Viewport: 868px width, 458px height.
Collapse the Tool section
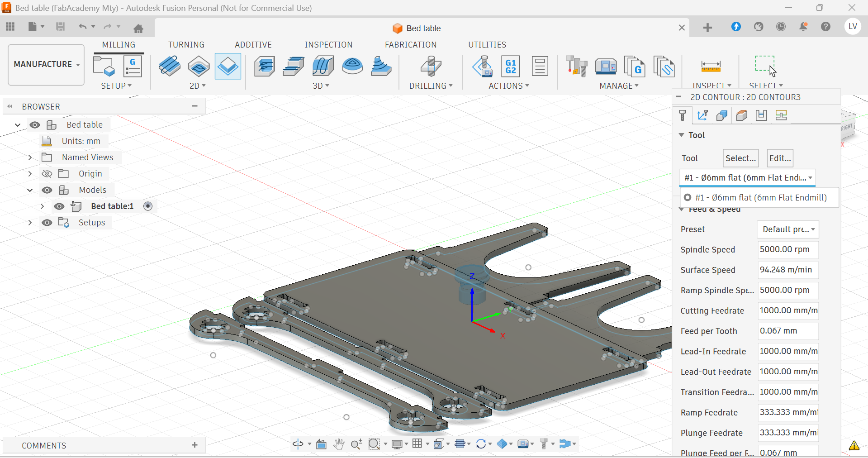coord(682,135)
